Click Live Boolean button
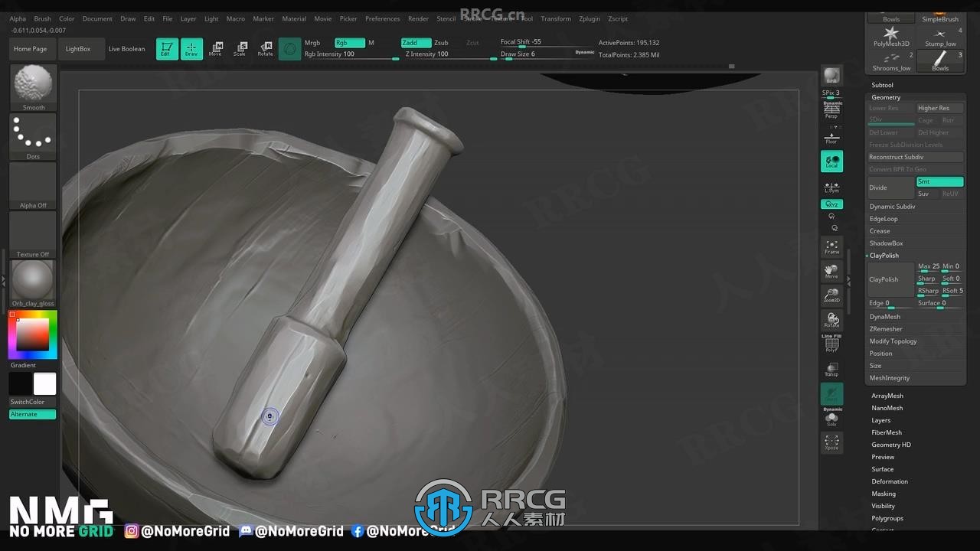 [126, 49]
